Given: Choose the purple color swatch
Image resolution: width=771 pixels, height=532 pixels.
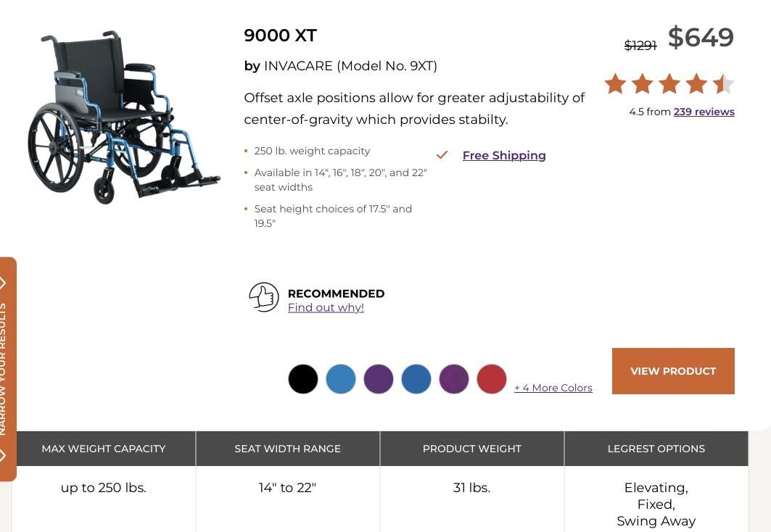Looking at the screenshot, I should [x=379, y=378].
